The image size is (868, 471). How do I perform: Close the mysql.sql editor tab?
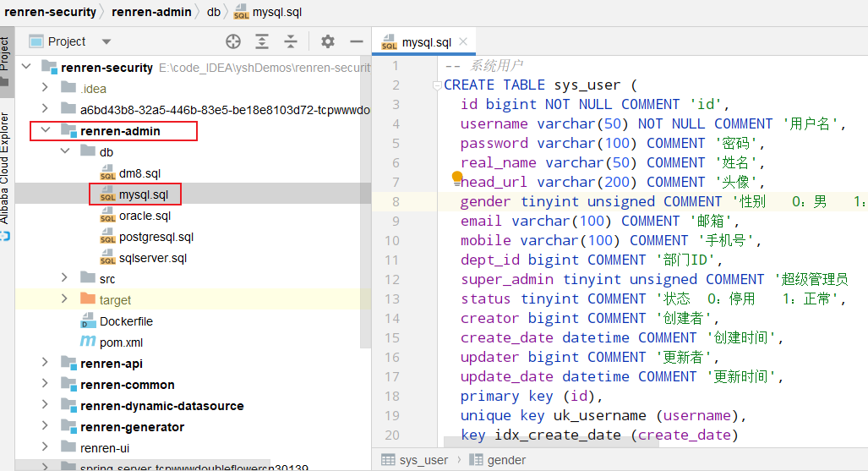click(463, 41)
